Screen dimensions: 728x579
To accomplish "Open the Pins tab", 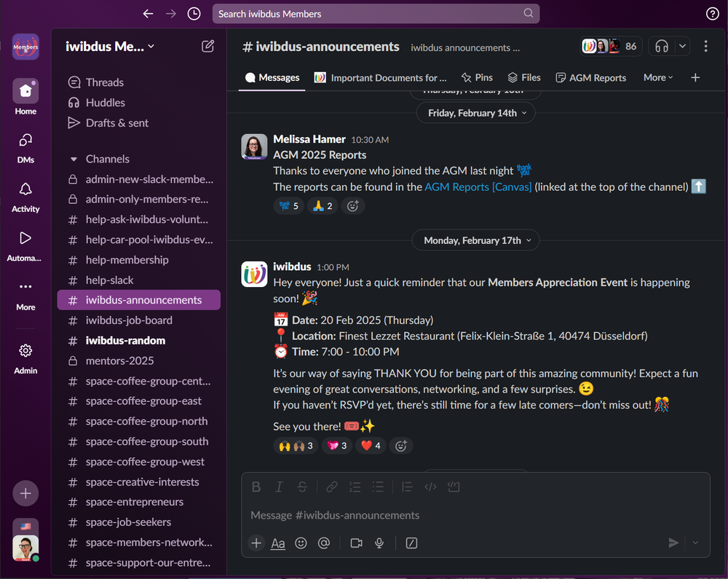I will 478,77.
